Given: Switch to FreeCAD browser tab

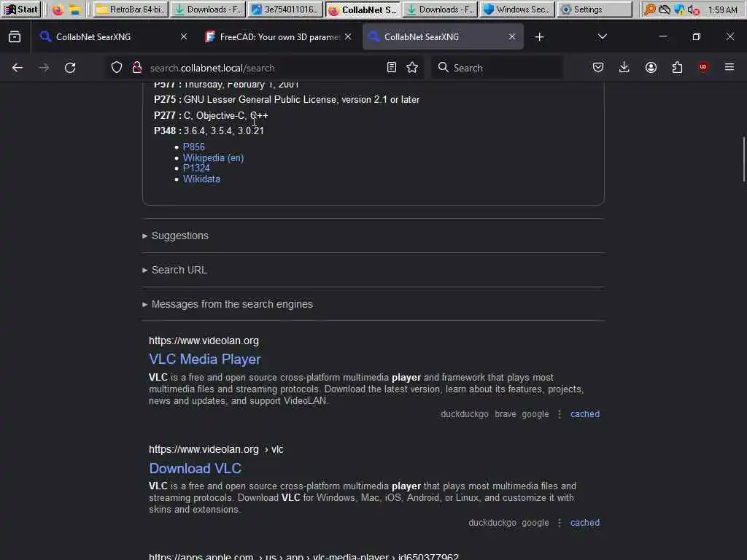Looking at the screenshot, I should [279, 36].
